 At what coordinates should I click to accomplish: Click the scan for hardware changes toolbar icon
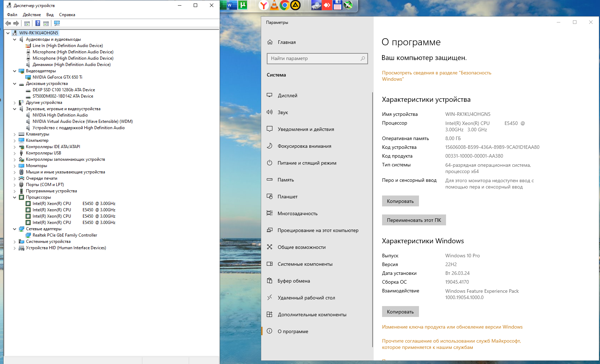[57, 24]
